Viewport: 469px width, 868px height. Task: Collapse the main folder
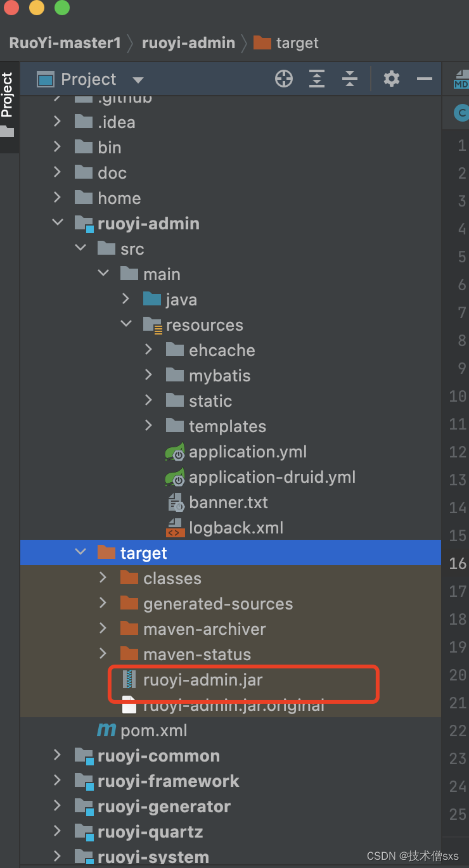tap(103, 274)
